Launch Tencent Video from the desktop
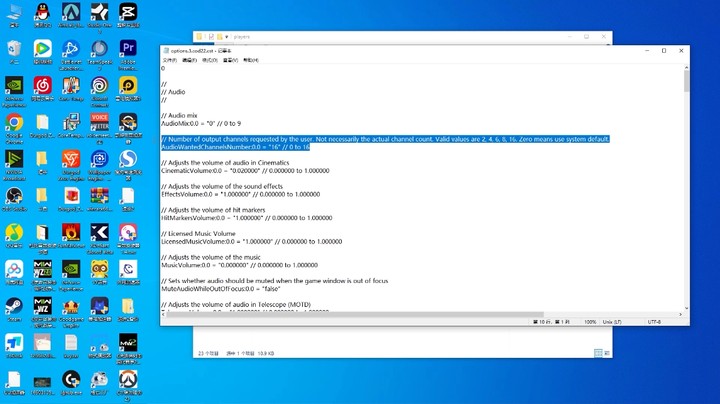 point(43,51)
